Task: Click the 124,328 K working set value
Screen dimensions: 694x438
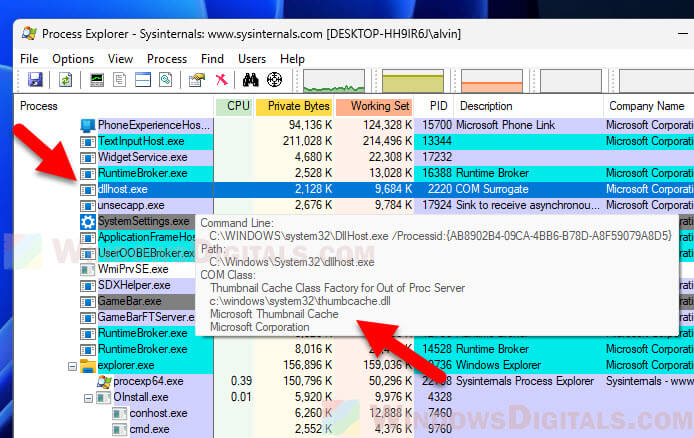Action: (387, 125)
